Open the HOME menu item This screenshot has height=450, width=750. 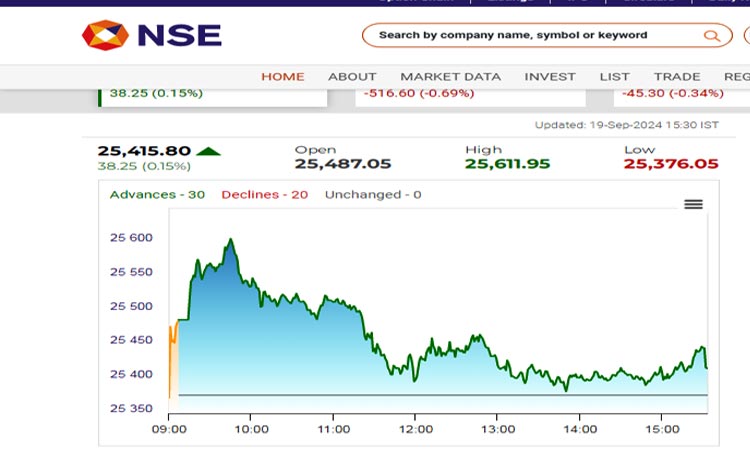point(283,77)
